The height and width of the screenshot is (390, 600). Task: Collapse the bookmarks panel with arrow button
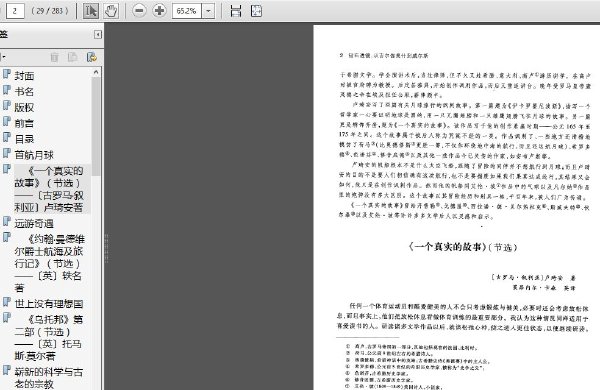pos(98,35)
